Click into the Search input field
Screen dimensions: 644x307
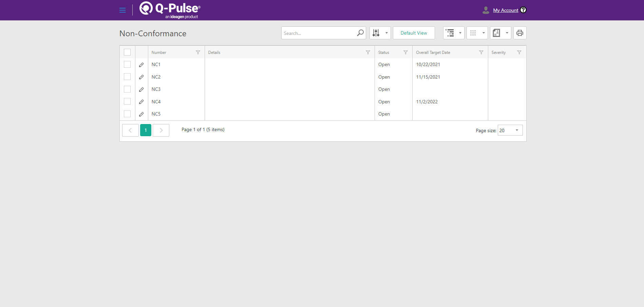point(318,33)
